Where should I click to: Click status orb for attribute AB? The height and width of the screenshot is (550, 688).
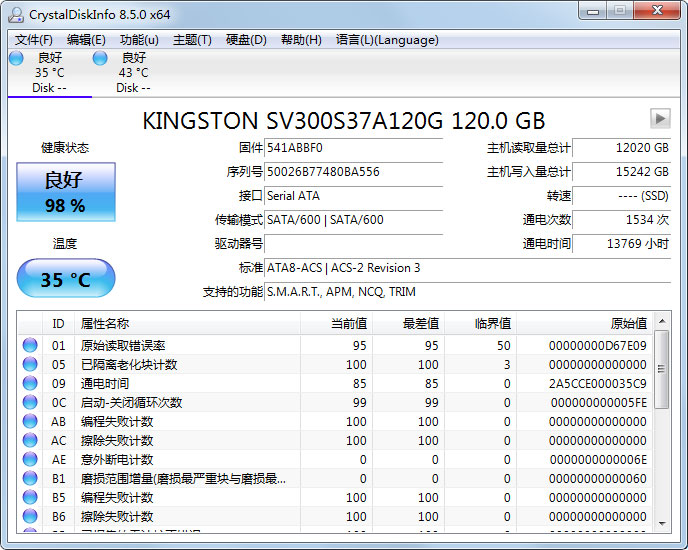(30, 421)
